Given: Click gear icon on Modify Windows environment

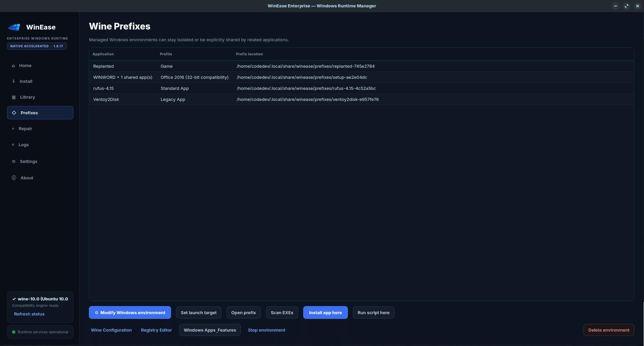Looking at the screenshot, I should click(97, 313).
